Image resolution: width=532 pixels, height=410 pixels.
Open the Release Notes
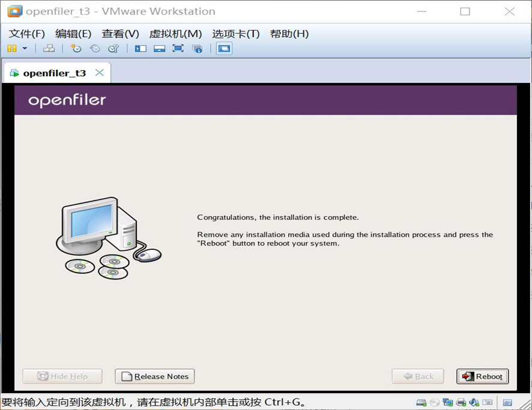(x=155, y=376)
